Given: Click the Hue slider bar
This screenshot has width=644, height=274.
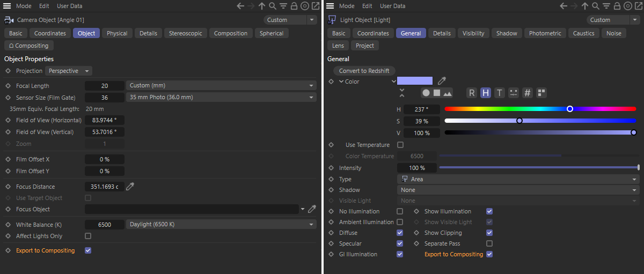Looking at the screenshot, I should (x=540, y=109).
